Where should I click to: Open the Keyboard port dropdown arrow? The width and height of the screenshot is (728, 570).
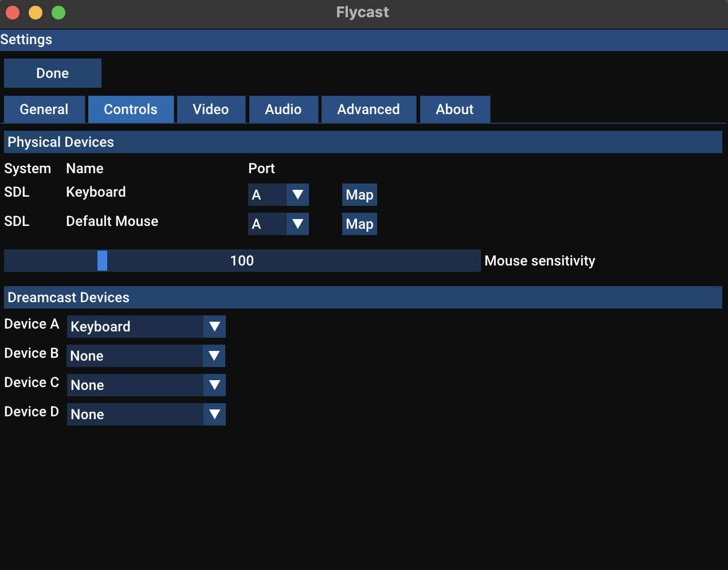(x=297, y=194)
